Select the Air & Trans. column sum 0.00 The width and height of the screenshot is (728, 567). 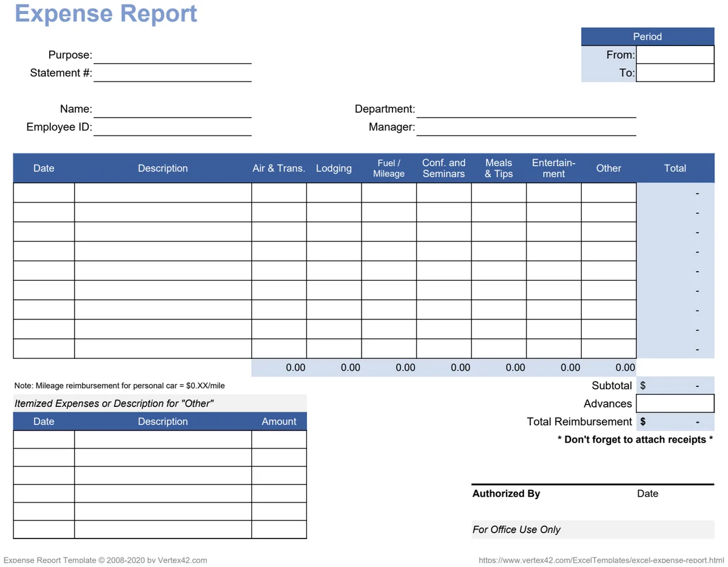tap(279, 367)
